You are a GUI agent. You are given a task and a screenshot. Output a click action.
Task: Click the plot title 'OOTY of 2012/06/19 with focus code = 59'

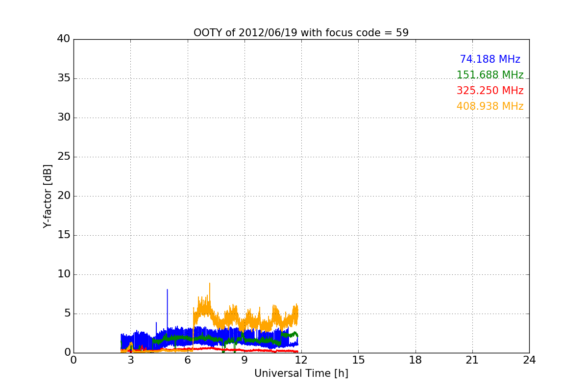[301, 33]
